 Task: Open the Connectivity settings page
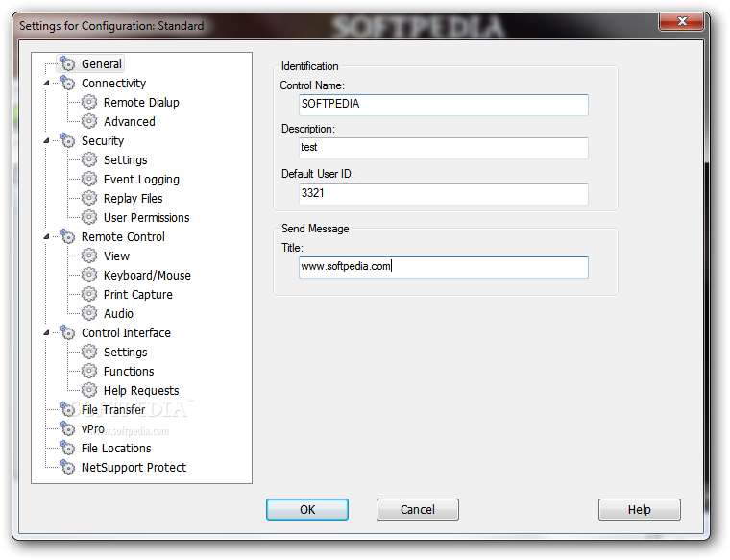pos(113,83)
